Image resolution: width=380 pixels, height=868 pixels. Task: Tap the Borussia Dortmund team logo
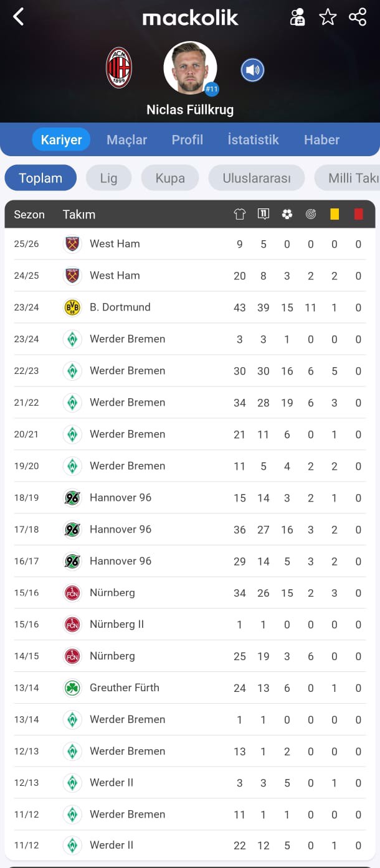72,307
